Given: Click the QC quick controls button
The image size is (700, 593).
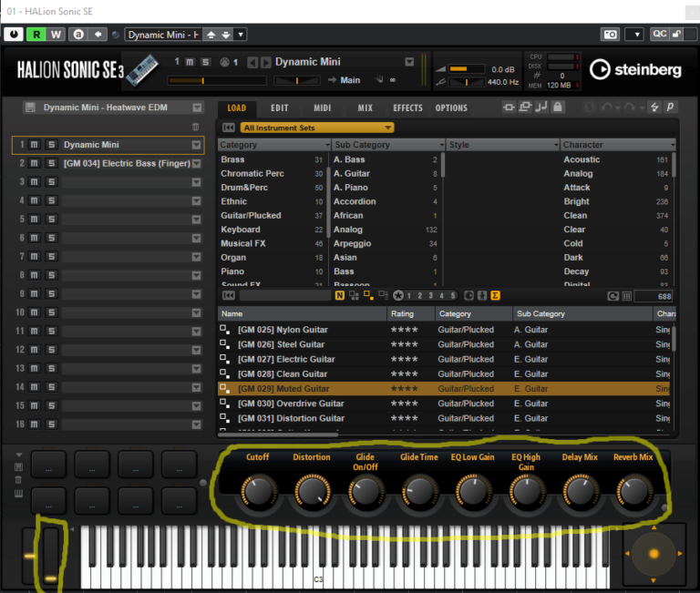Looking at the screenshot, I should pos(659,35).
